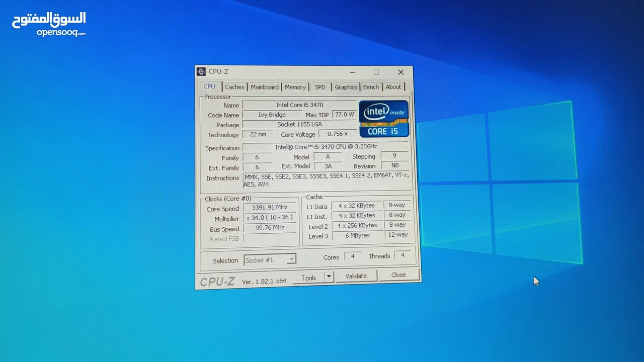Viewport: 644px width, 362px height.
Task: View the About tab
Action: click(393, 87)
